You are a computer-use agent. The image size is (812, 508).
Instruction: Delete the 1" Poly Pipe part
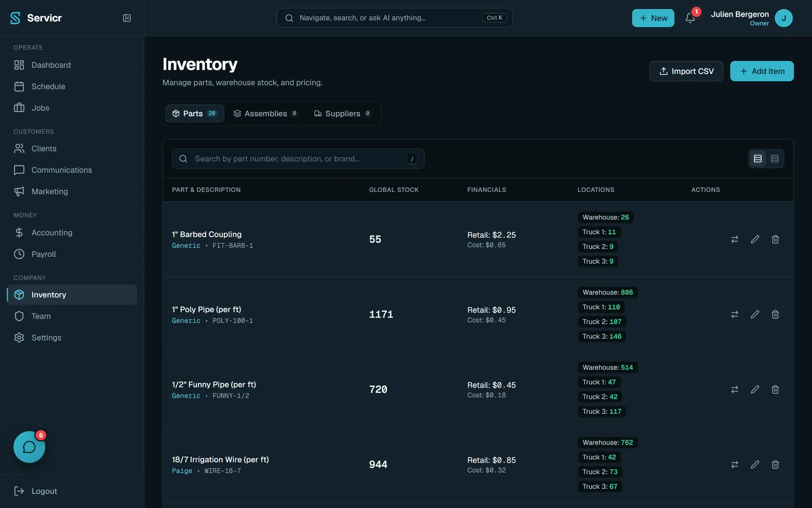click(775, 314)
